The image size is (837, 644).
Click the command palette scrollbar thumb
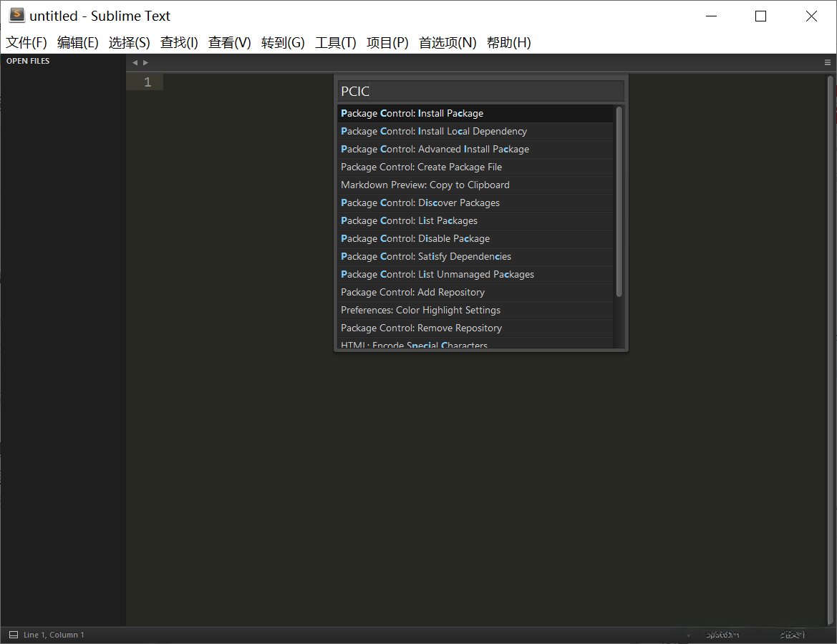point(619,201)
